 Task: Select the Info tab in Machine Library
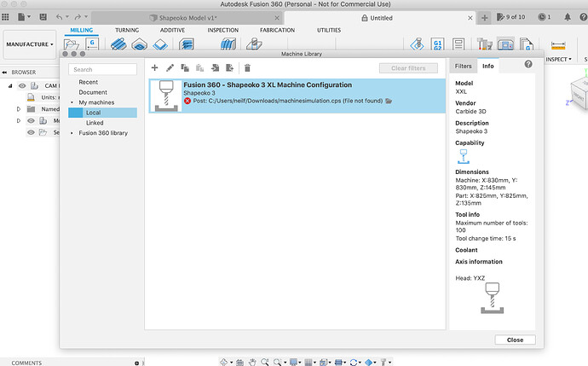488,66
